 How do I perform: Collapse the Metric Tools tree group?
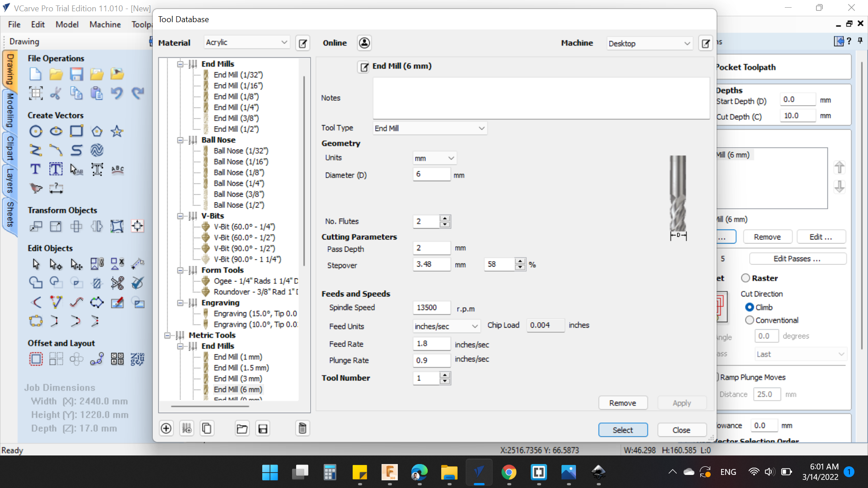167,335
